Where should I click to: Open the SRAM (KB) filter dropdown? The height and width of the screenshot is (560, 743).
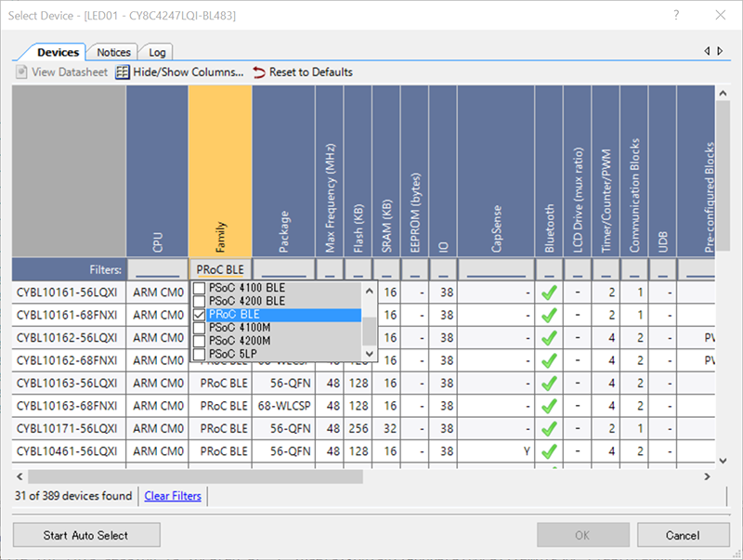(386, 269)
